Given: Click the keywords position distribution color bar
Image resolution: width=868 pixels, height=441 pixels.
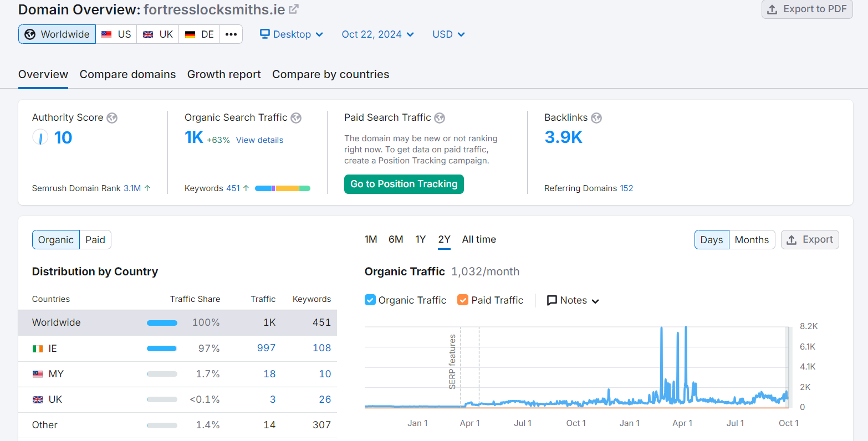Looking at the screenshot, I should pyautogui.click(x=283, y=188).
